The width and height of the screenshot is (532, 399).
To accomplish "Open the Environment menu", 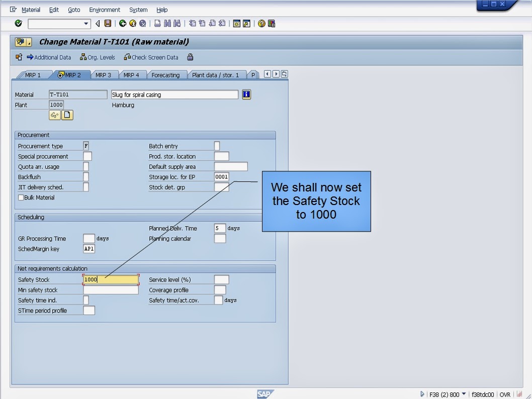I will point(105,10).
